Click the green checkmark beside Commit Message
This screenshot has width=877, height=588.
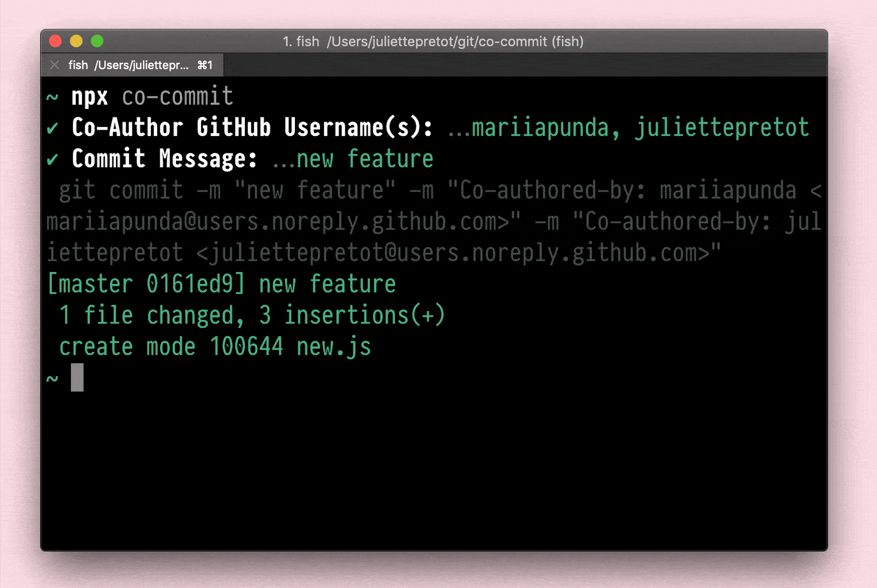click(x=53, y=159)
